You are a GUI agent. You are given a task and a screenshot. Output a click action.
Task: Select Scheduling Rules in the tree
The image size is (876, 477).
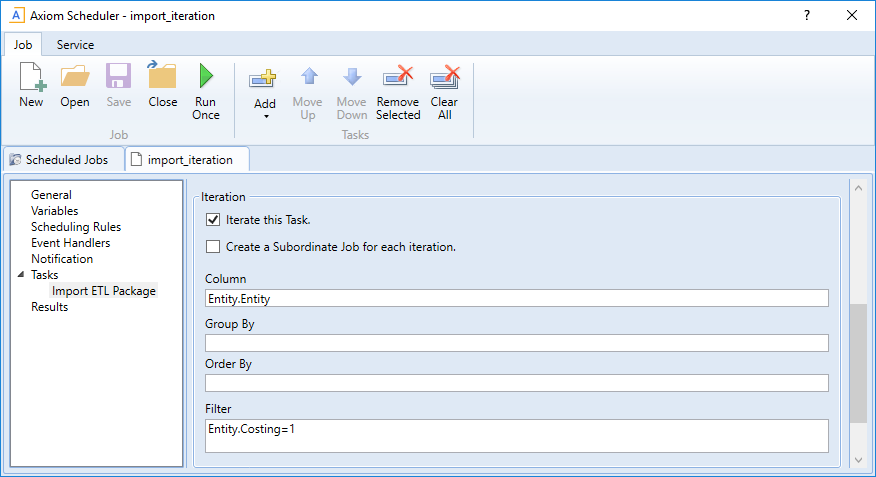click(x=76, y=227)
